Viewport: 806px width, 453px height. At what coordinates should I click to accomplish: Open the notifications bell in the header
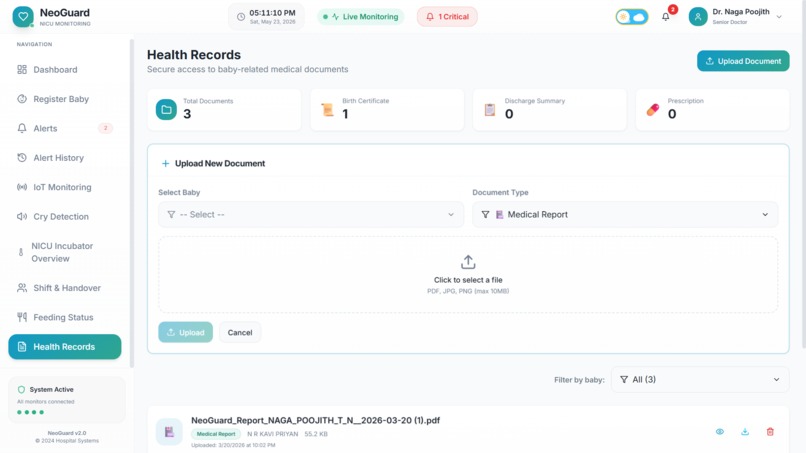tap(665, 17)
